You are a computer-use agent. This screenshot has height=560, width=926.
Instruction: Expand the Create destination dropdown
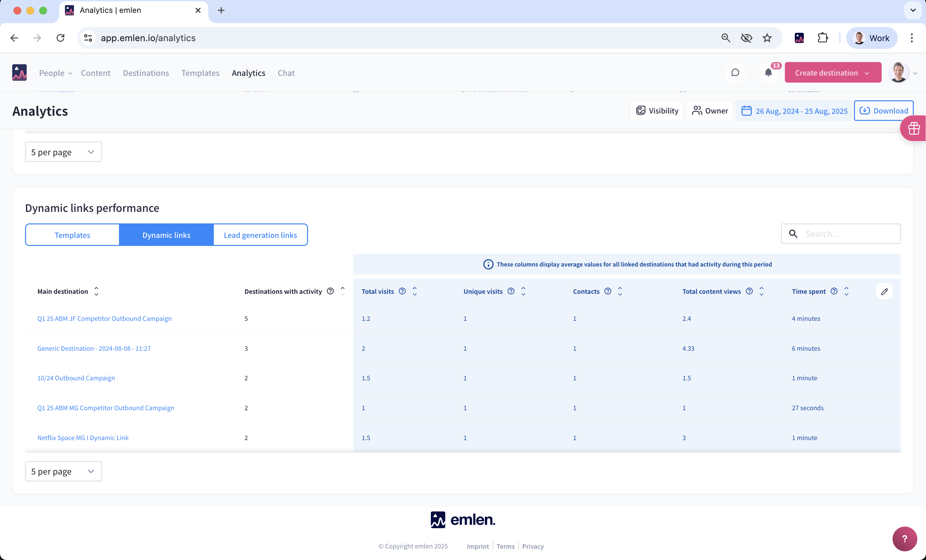click(x=867, y=73)
